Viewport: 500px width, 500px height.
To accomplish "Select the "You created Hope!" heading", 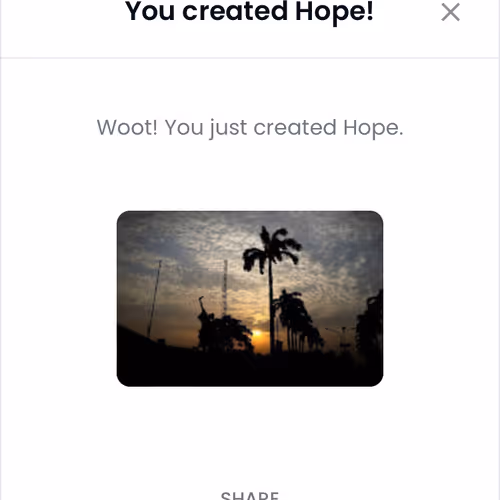I will coord(249,12).
